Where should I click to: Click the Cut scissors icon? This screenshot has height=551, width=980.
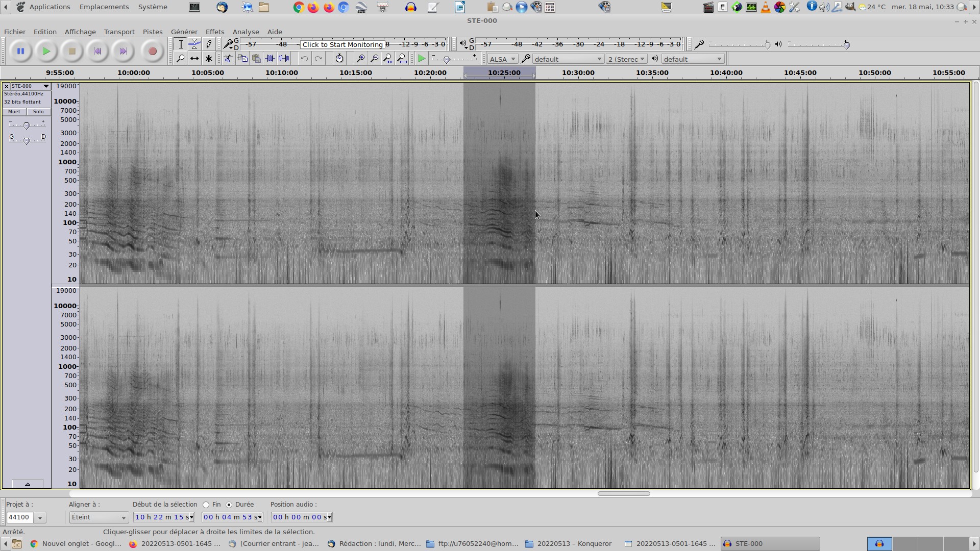(x=228, y=59)
